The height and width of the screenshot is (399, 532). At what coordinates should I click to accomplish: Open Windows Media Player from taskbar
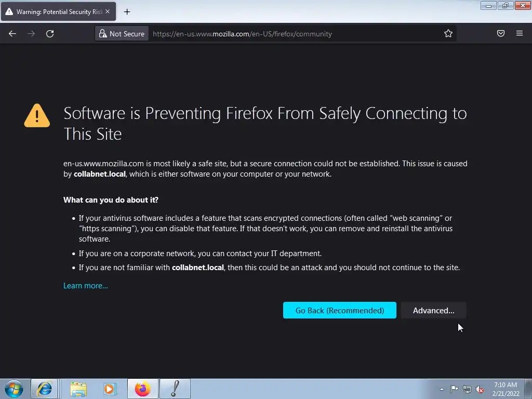[x=110, y=389]
